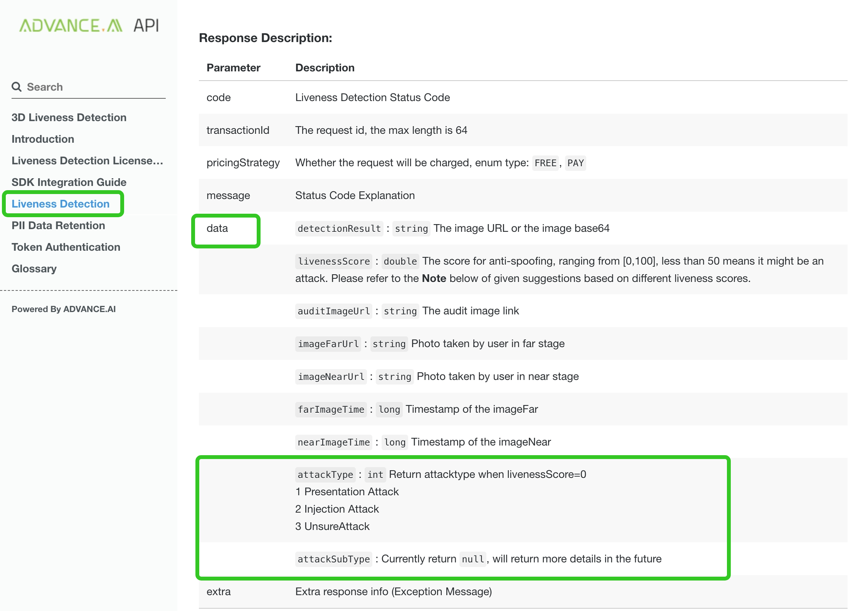The width and height of the screenshot is (868, 611).
Task: Click the API text beside logo
Action: tap(146, 26)
